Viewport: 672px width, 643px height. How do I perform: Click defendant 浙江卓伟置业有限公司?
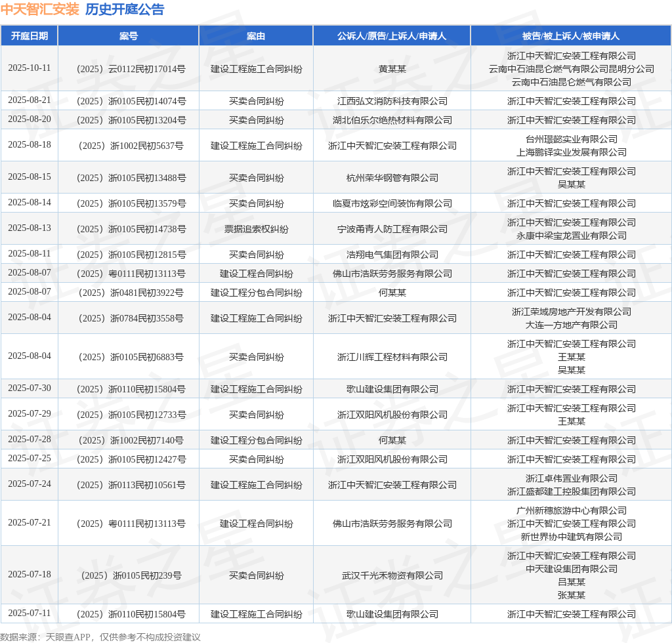click(572, 478)
